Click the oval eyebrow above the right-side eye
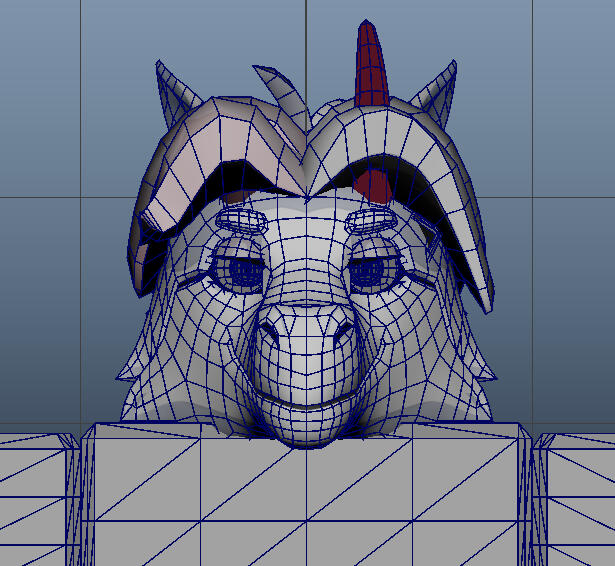615x566 pixels. [371, 220]
